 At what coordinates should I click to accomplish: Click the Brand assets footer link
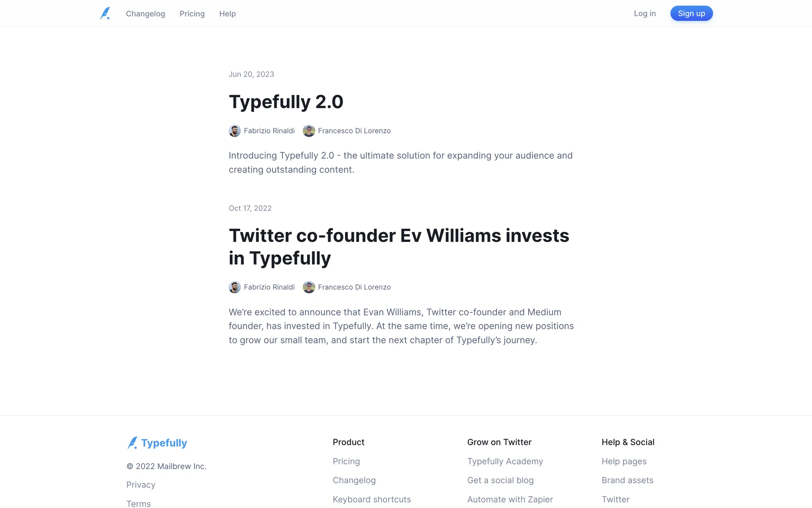(627, 480)
